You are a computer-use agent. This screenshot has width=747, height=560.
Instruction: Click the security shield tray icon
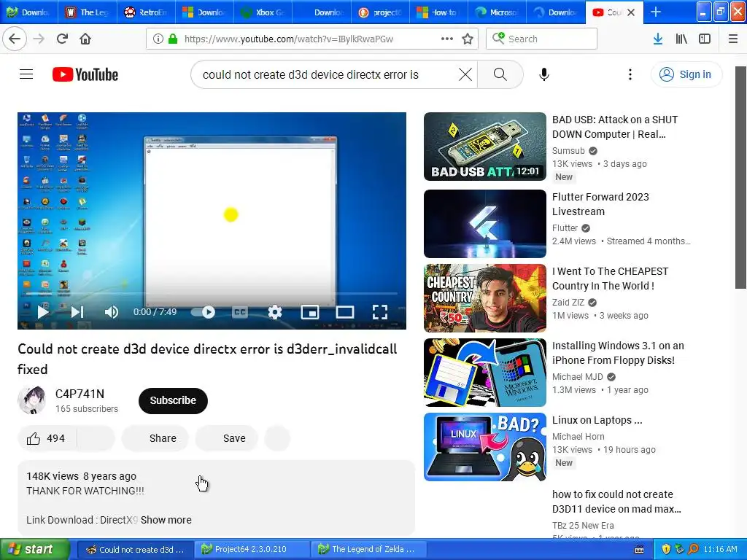[665, 550]
